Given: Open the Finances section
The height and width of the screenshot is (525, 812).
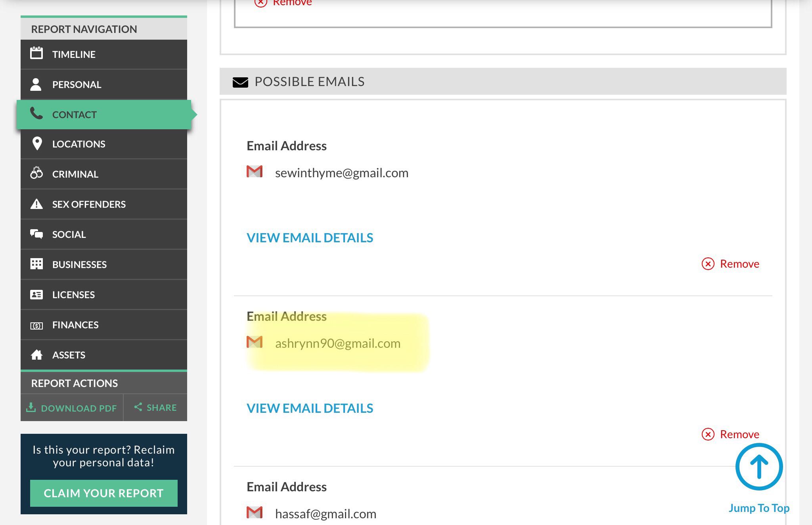Looking at the screenshot, I should pos(104,325).
